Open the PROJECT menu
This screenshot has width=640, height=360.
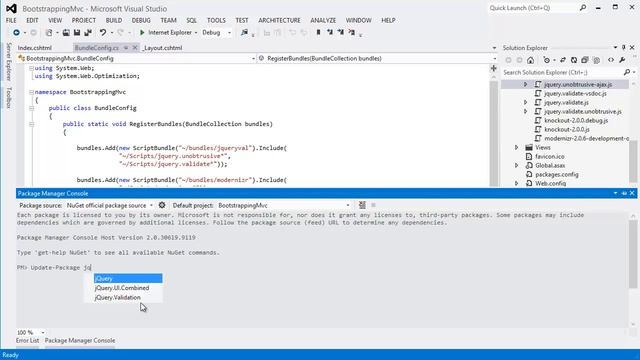click(84, 20)
